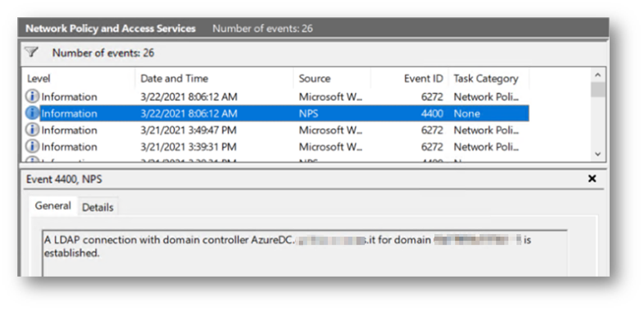Image resolution: width=644 pixels, height=311 pixels.
Task: Sort events by Level column
Action: click(x=79, y=79)
